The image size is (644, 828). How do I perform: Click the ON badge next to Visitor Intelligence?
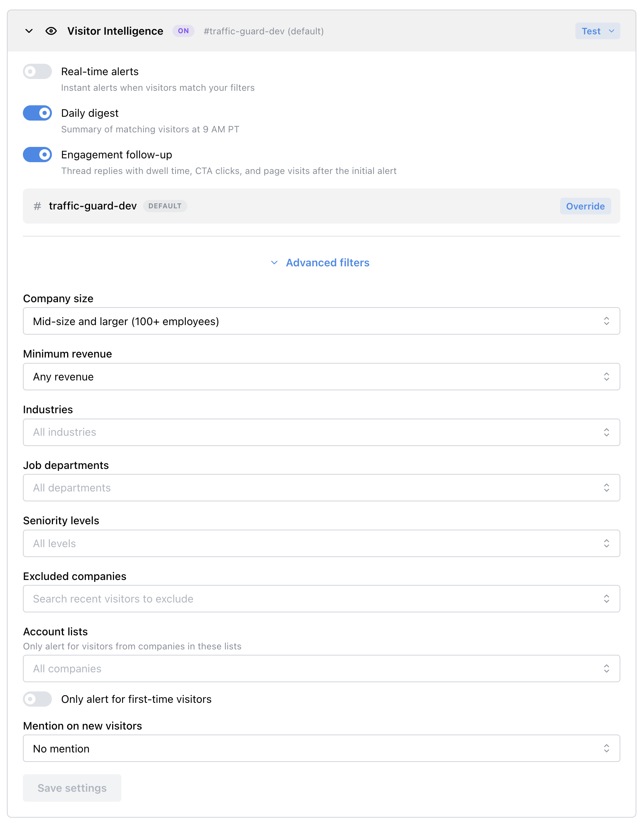coord(183,31)
